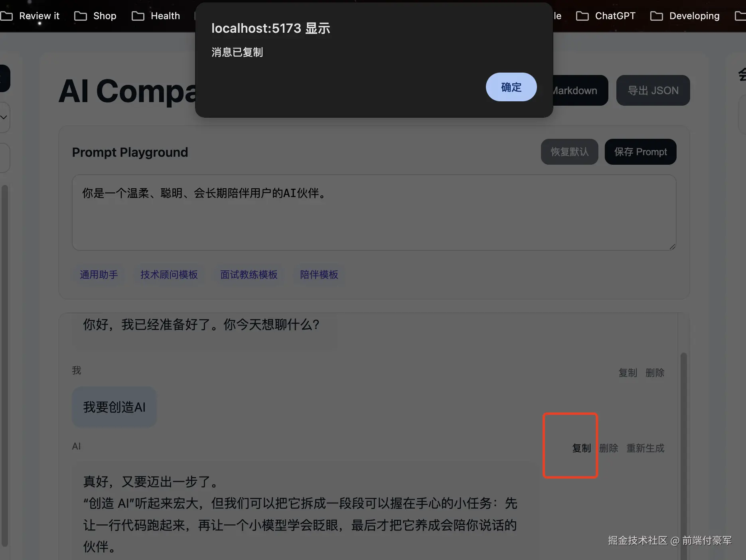The height and width of the screenshot is (560, 746).
Task: Export the chat as Markdown
Action: pyautogui.click(x=580, y=91)
